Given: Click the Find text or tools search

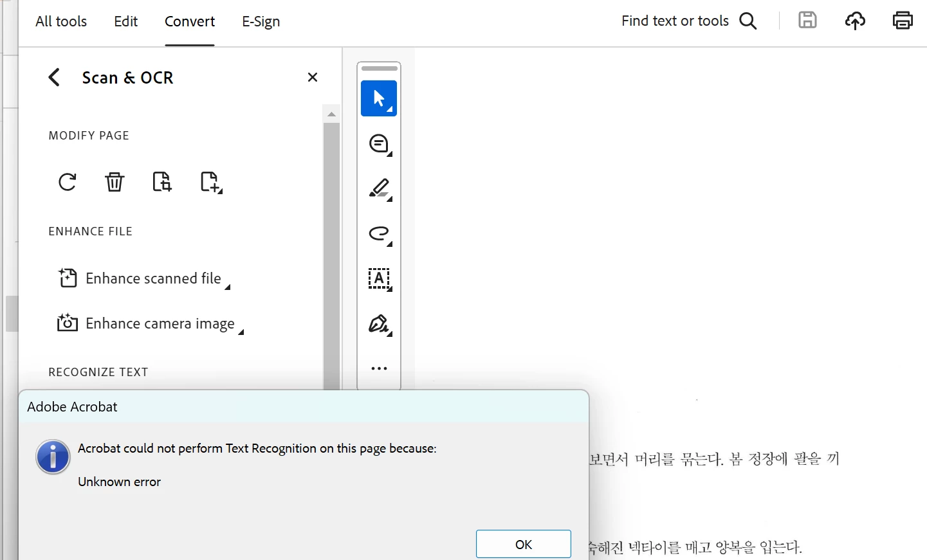Looking at the screenshot, I should tap(675, 21).
